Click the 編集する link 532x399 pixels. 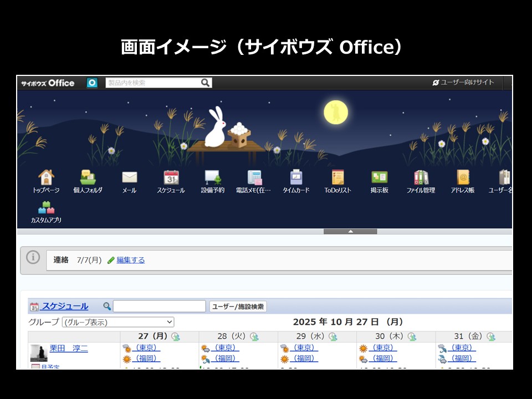click(130, 260)
